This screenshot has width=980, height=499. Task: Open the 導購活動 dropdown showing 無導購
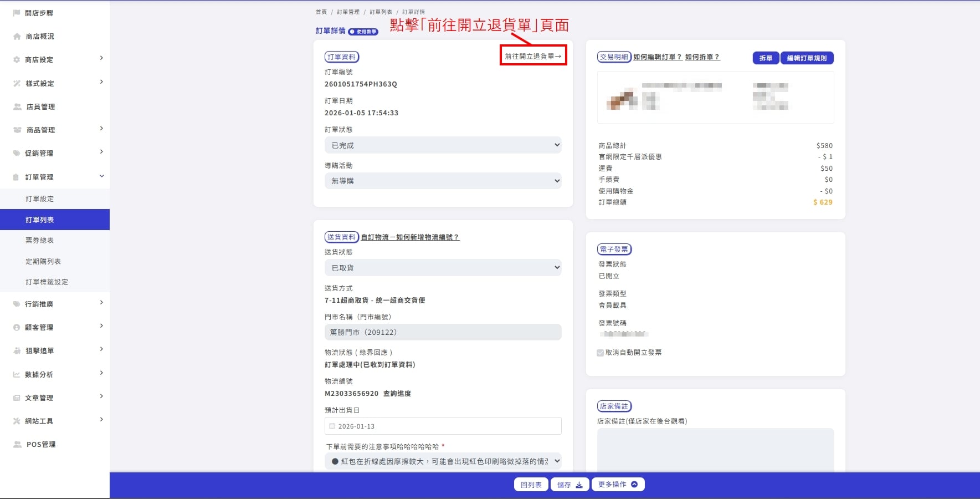pos(443,181)
